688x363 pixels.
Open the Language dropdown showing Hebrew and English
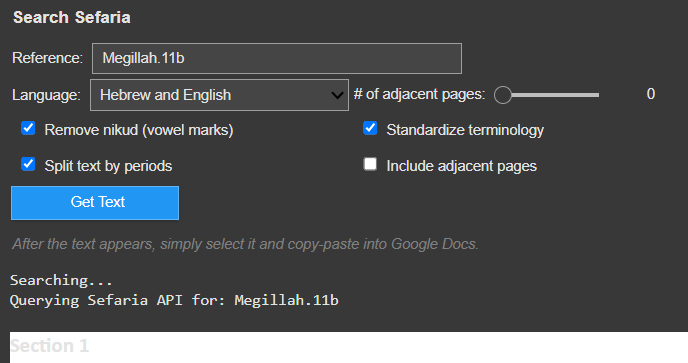point(219,95)
